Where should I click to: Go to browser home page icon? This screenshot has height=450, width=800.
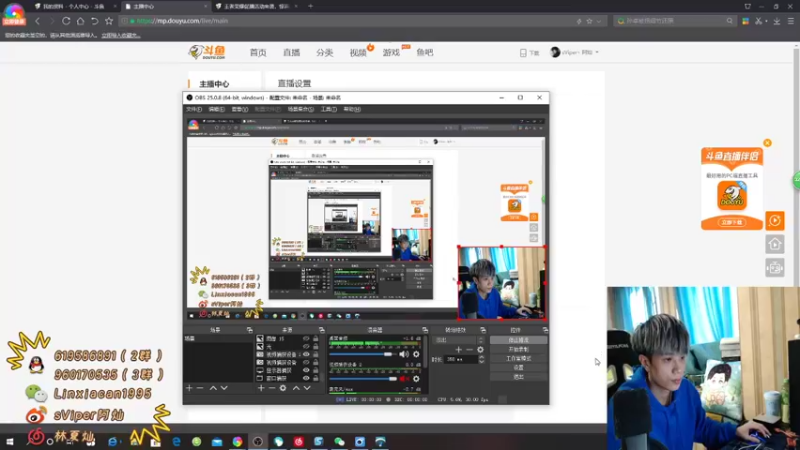point(80,21)
